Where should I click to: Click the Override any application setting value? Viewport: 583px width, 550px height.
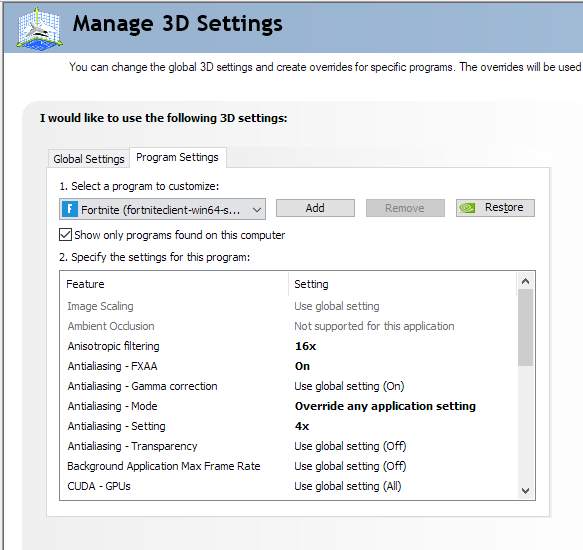point(385,406)
